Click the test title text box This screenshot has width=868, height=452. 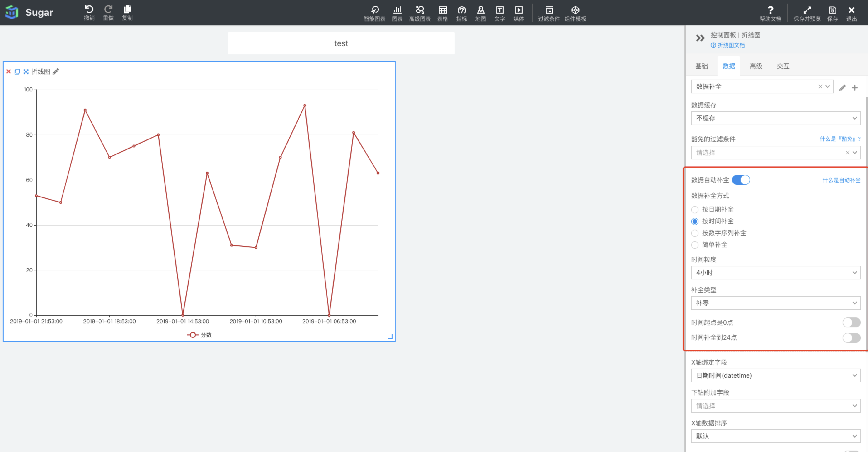click(x=341, y=43)
